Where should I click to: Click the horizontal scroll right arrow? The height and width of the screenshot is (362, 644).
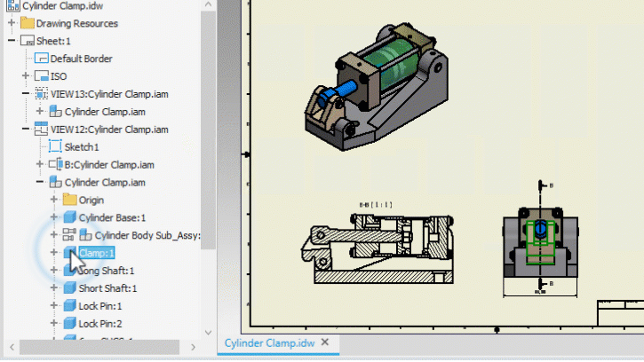[193, 347]
